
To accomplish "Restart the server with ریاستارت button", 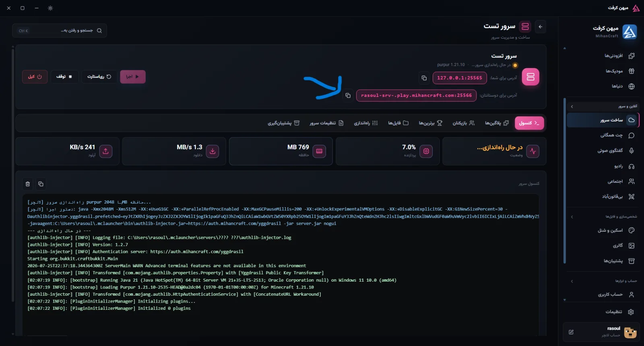I will [99, 77].
